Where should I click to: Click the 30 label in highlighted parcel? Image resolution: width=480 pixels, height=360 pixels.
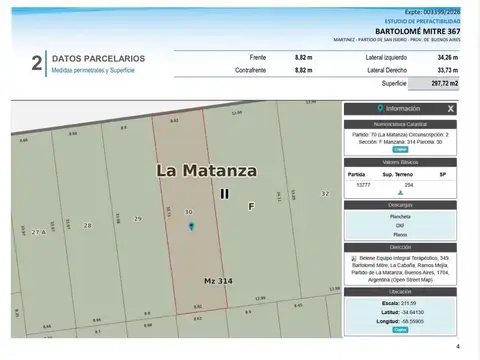point(189,212)
